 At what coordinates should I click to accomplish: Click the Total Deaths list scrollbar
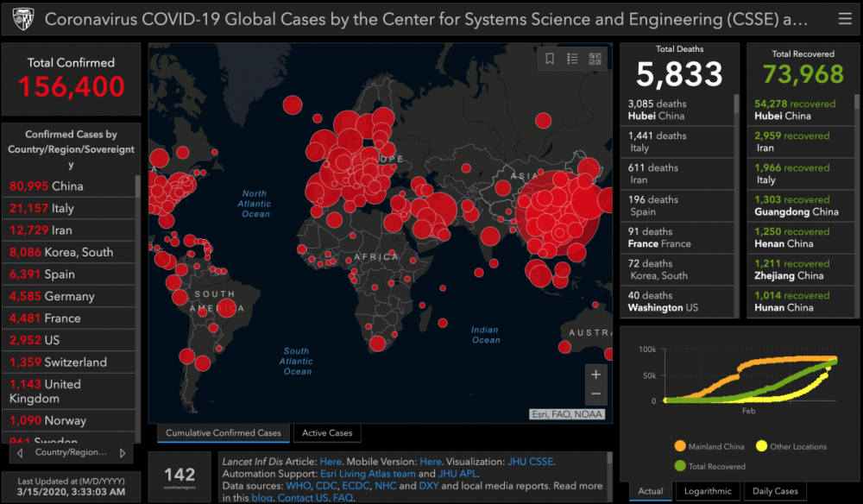point(736,206)
